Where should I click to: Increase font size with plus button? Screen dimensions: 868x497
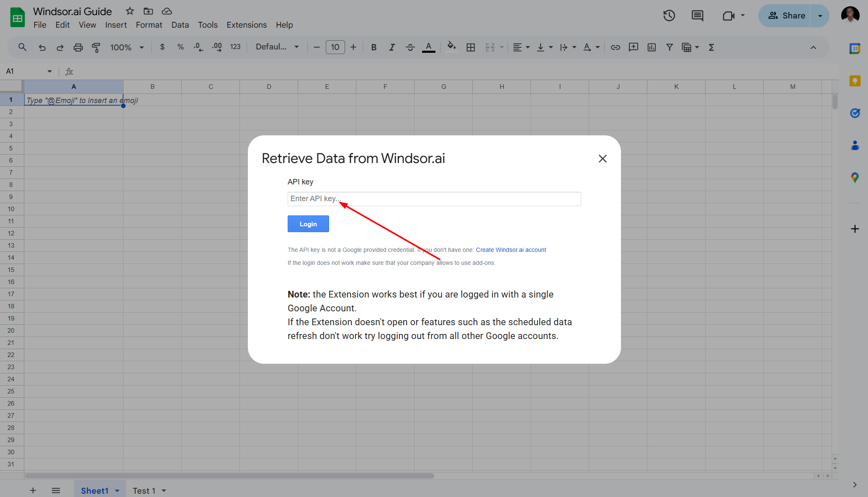pos(353,47)
